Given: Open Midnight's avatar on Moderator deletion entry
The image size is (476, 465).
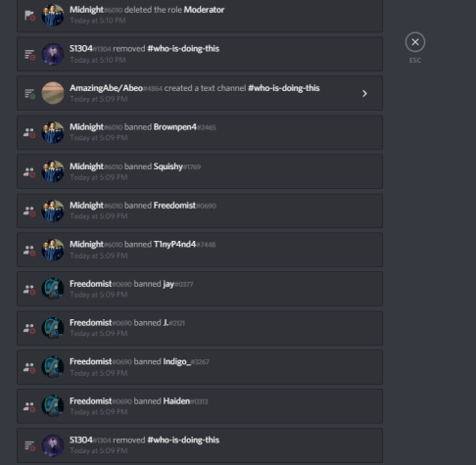Looking at the screenshot, I should pos(53,15).
